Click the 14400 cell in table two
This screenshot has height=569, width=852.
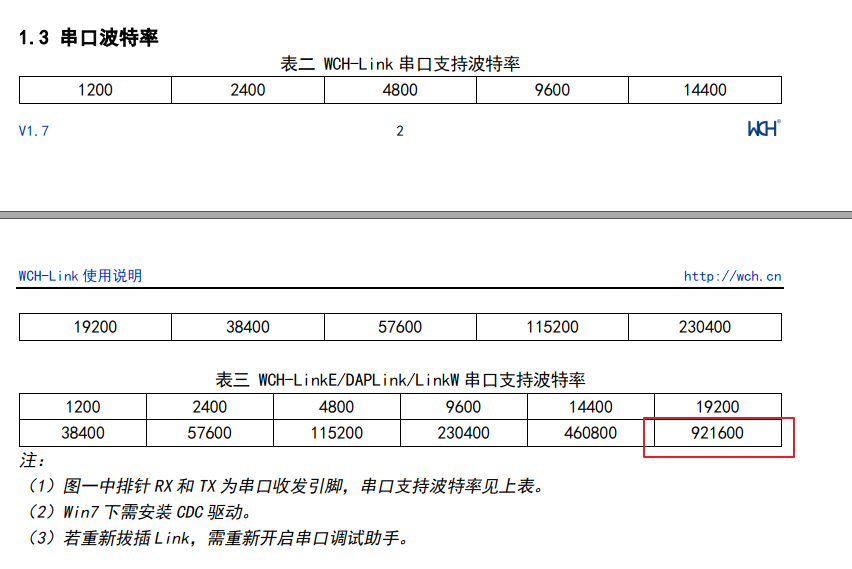[704, 90]
